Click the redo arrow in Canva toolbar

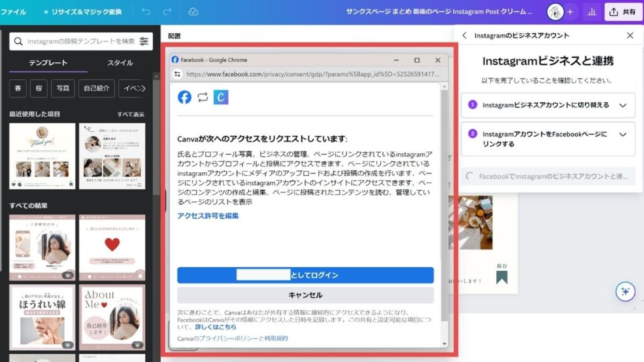pyautogui.click(x=167, y=12)
